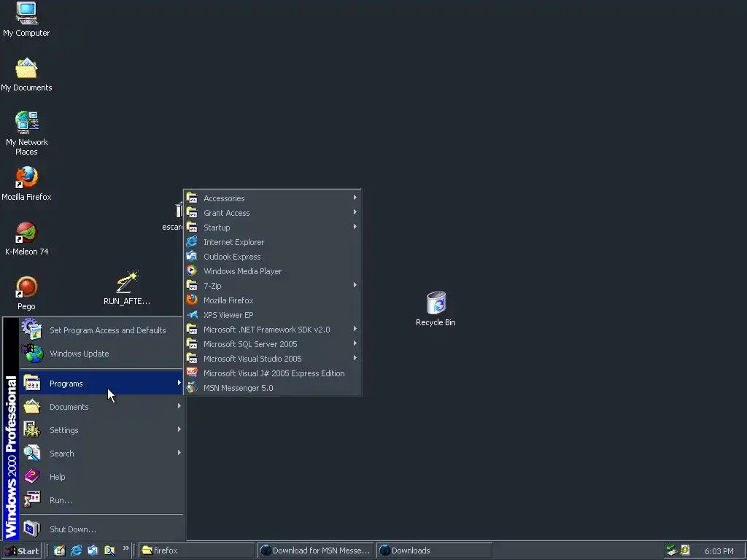Viewport: 747px width, 560px height.
Task: Click the Set Program Access gear icon
Action: point(32,330)
